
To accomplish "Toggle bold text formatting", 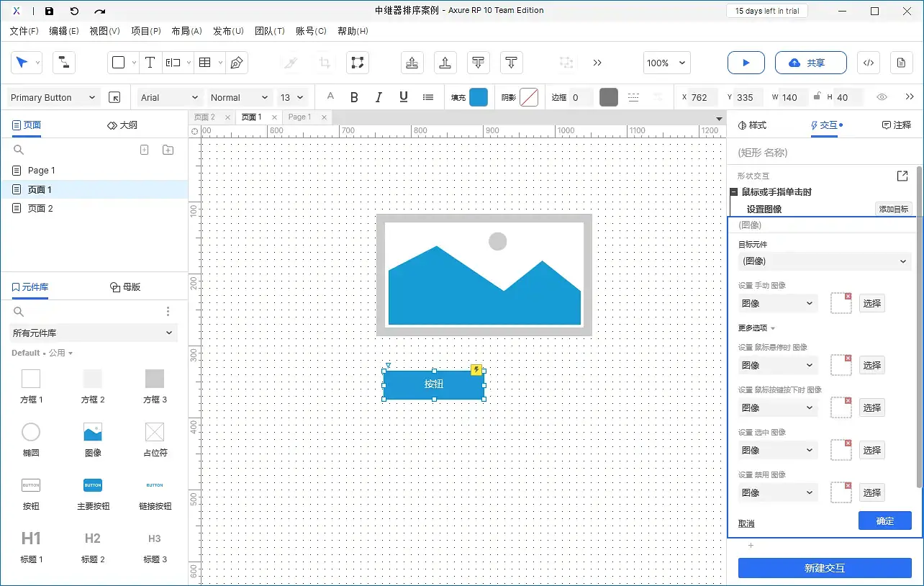I will pyautogui.click(x=354, y=97).
